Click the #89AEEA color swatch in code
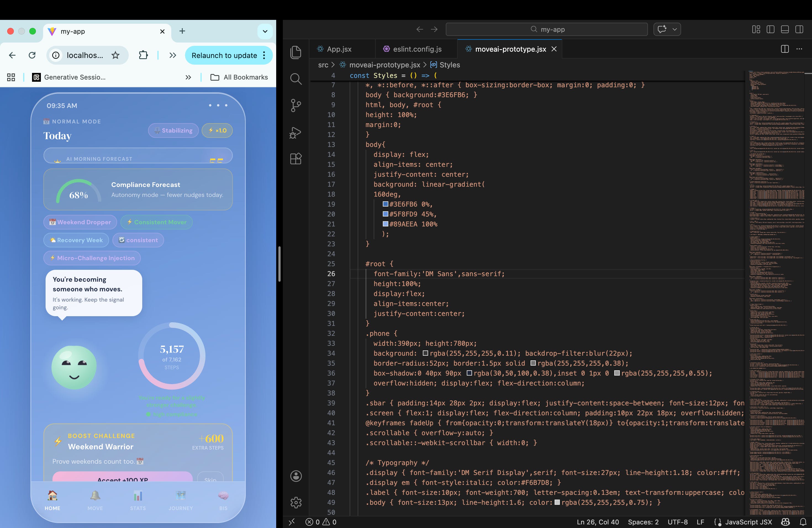812x528 pixels. [x=386, y=224]
